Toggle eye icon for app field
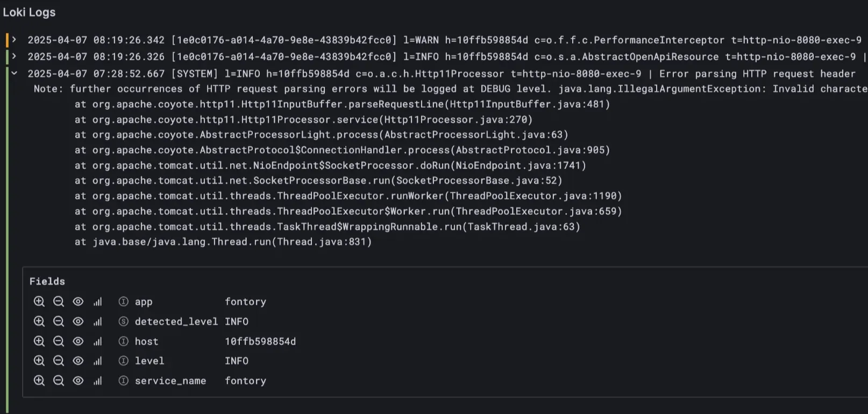The height and width of the screenshot is (414, 868). [x=78, y=301]
